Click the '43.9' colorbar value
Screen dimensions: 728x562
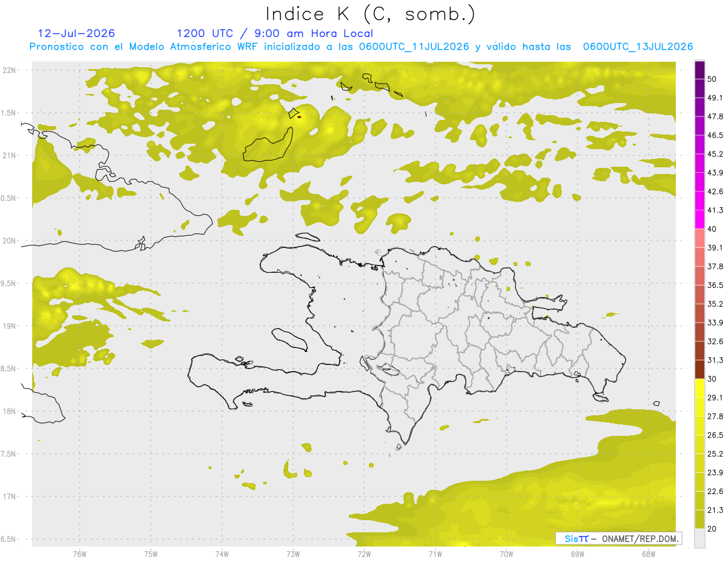tap(715, 173)
